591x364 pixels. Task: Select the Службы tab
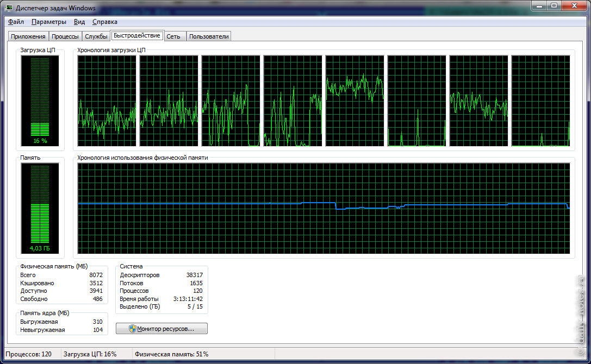tap(96, 36)
